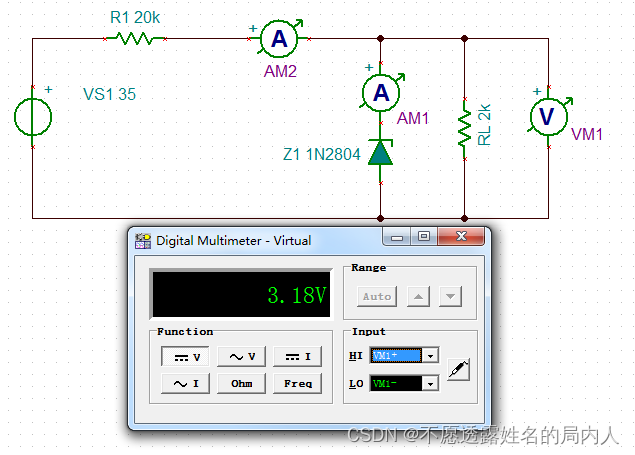The image size is (635, 455).
Task: Click the AM1 label
Action: point(413,119)
